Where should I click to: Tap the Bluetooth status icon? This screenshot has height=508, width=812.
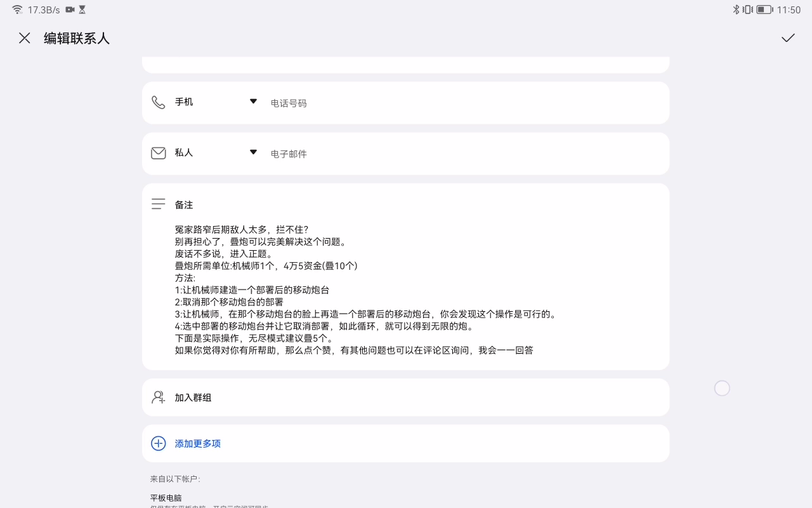click(736, 10)
